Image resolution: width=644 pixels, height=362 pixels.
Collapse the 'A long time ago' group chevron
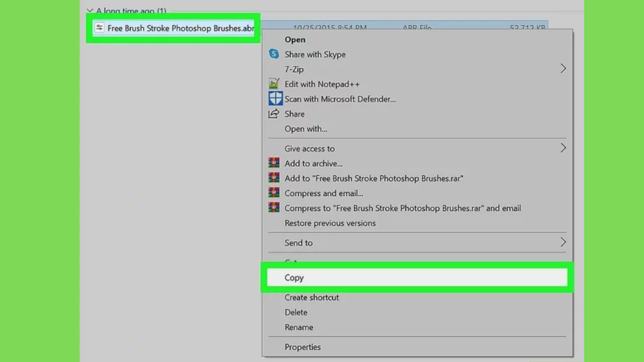(90, 11)
